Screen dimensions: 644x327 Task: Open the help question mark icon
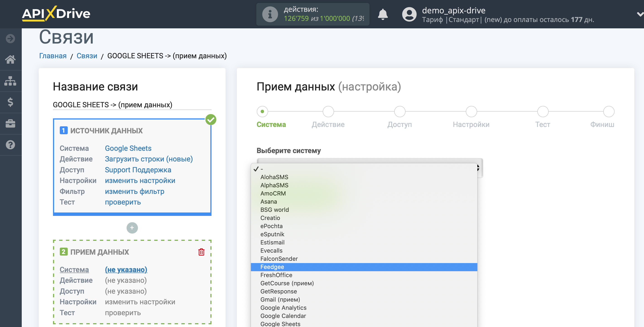(x=10, y=145)
